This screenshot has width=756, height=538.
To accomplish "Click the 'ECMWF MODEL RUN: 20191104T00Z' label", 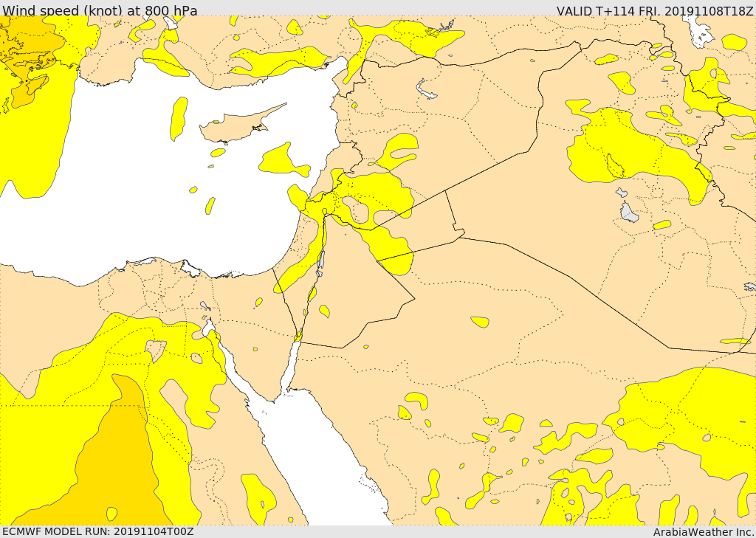I will pyautogui.click(x=98, y=531).
